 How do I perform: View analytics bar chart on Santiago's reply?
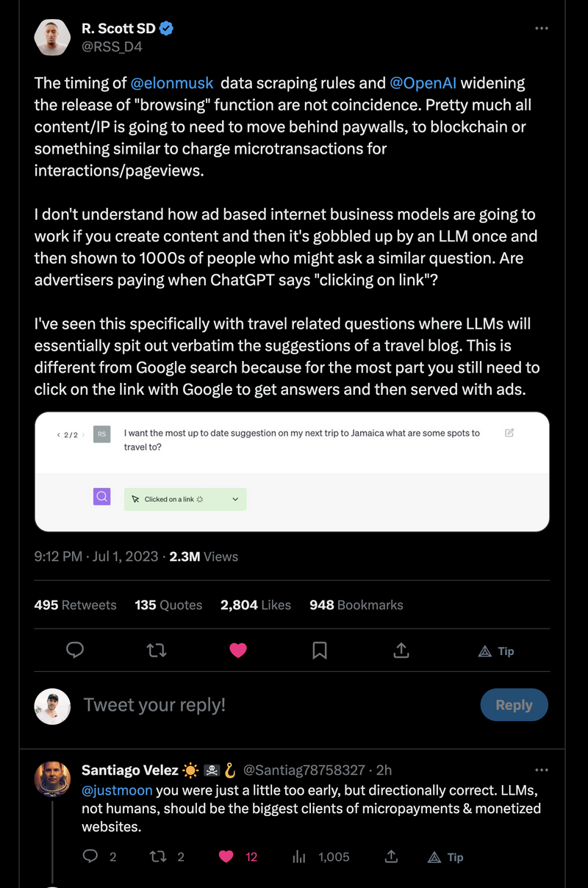click(299, 856)
